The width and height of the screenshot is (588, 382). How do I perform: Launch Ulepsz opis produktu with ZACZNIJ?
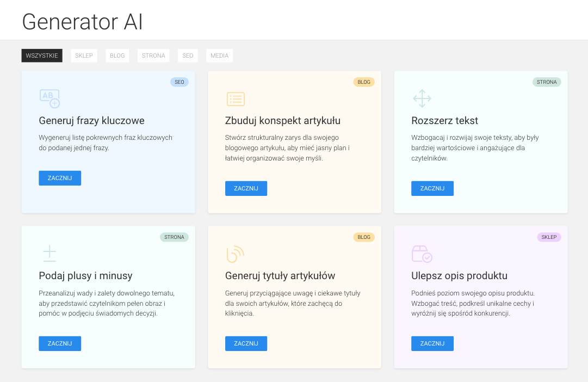432,343
